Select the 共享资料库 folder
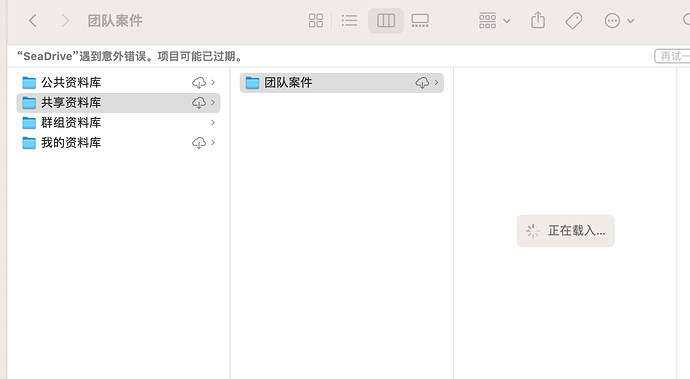The width and height of the screenshot is (690, 379). 118,103
